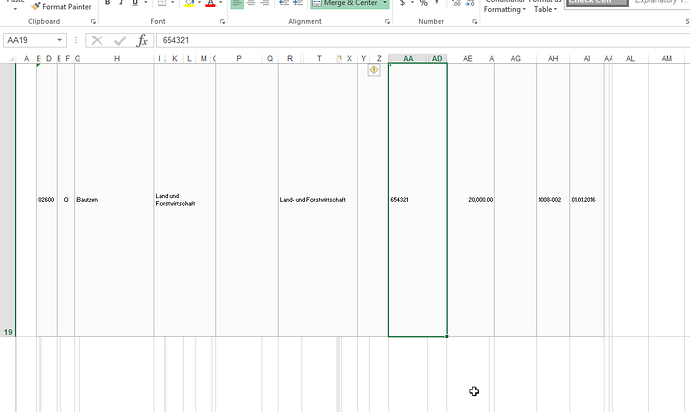Click decrease indent icon
The height and width of the screenshot is (412, 690).
click(x=284, y=4)
